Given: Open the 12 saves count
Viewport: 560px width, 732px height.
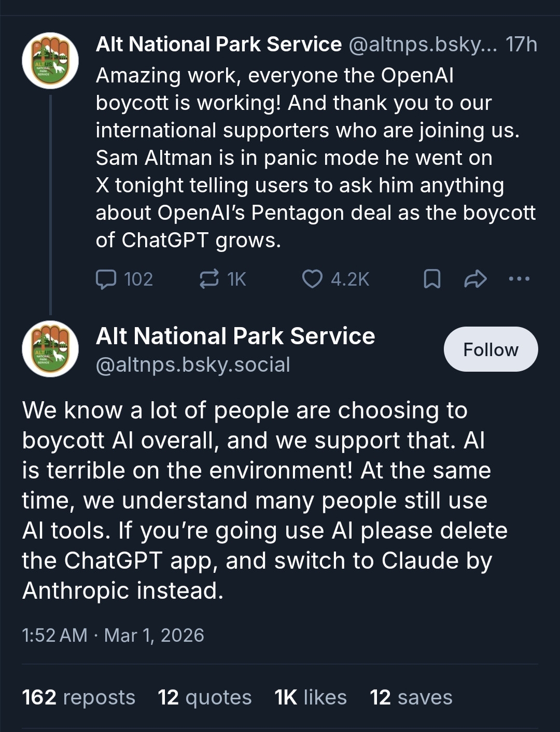Looking at the screenshot, I should (x=411, y=697).
